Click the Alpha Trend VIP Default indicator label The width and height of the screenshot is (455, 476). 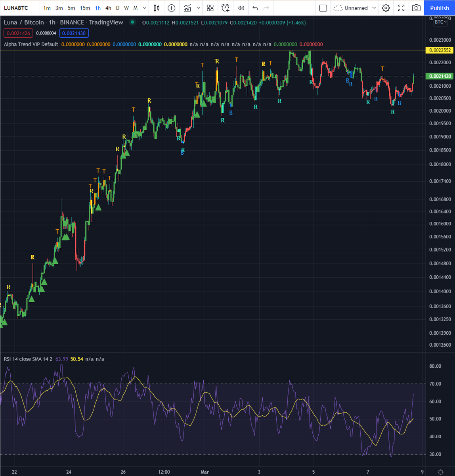(x=31, y=44)
